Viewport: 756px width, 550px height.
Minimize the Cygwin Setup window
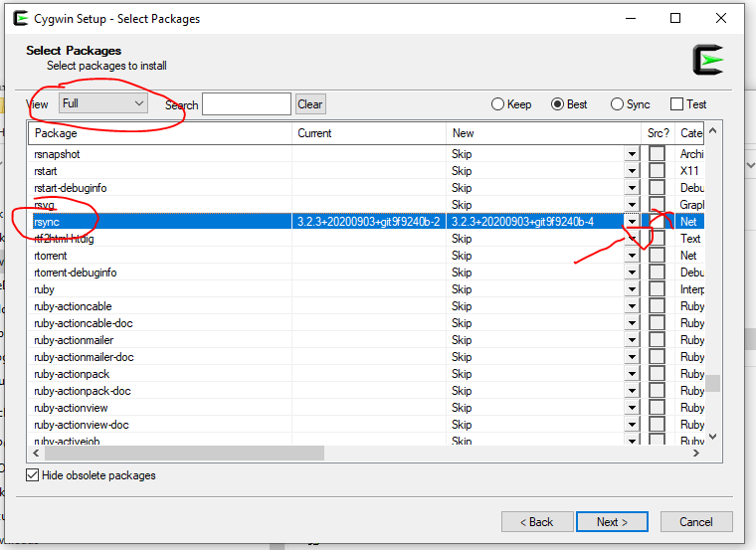pyautogui.click(x=631, y=18)
